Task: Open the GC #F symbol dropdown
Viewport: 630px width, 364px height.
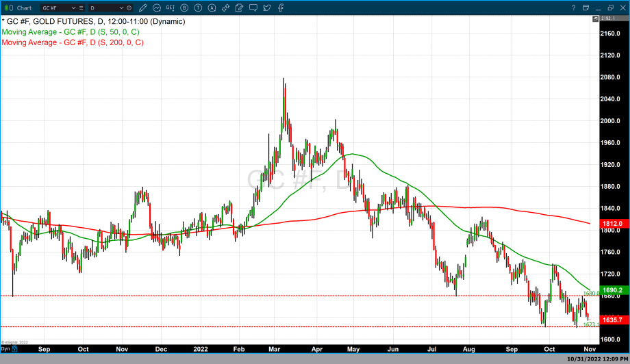Action: click(x=73, y=8)
